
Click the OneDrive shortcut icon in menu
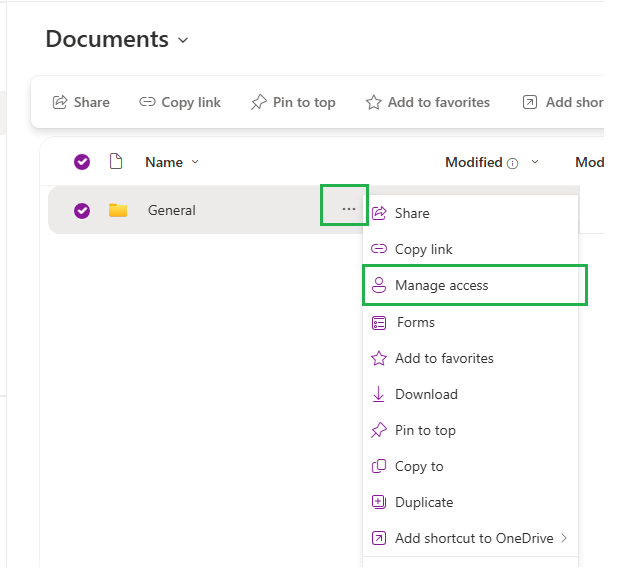click(x=379, y=538)
